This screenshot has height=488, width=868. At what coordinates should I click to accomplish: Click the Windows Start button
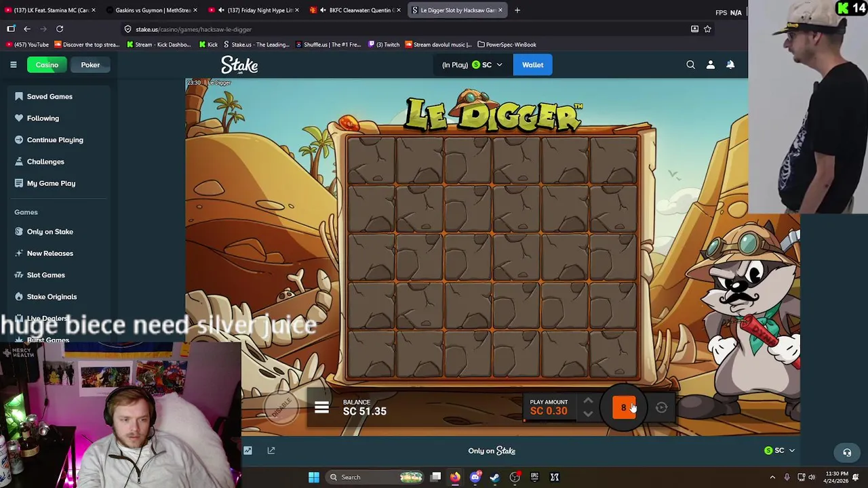click(313, 477)
